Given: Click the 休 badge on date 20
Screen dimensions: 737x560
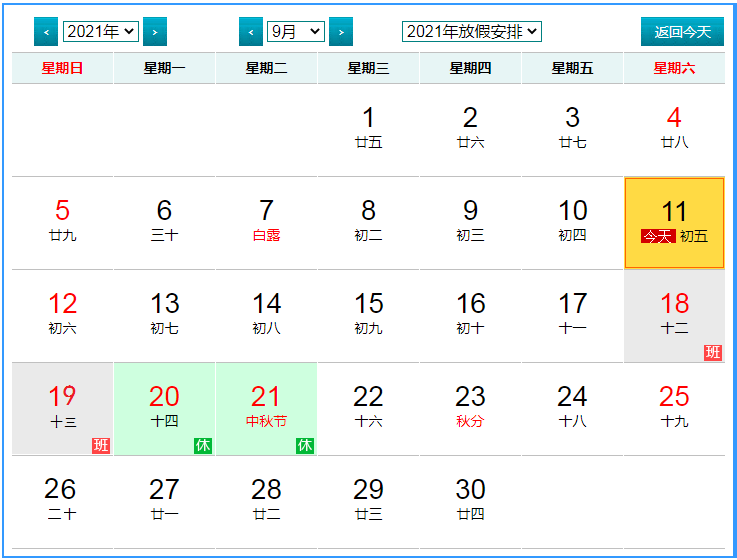Looking at the screenshot, I should pyautogui.click(x=202, y=445).
